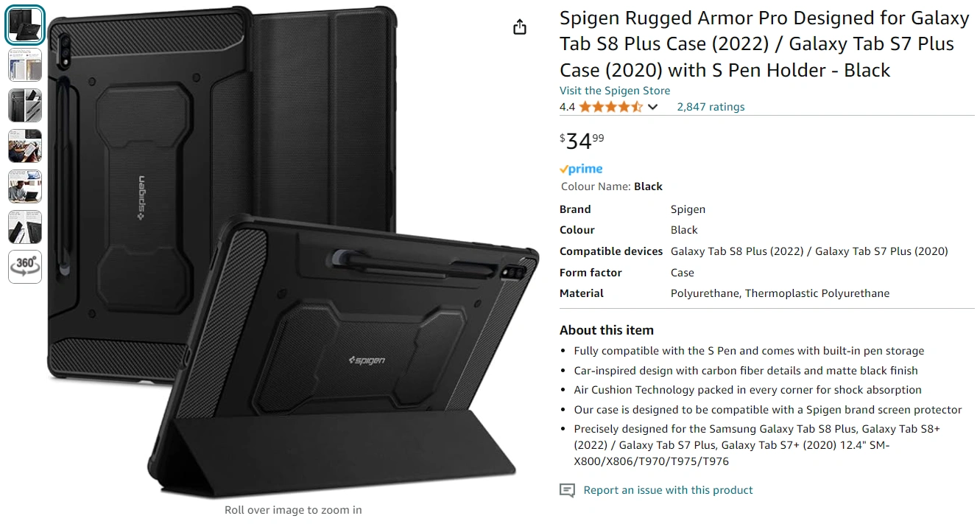980x524 pixels.
Task: Select the fifth product thumbnail
Action: tap(25, 186)
